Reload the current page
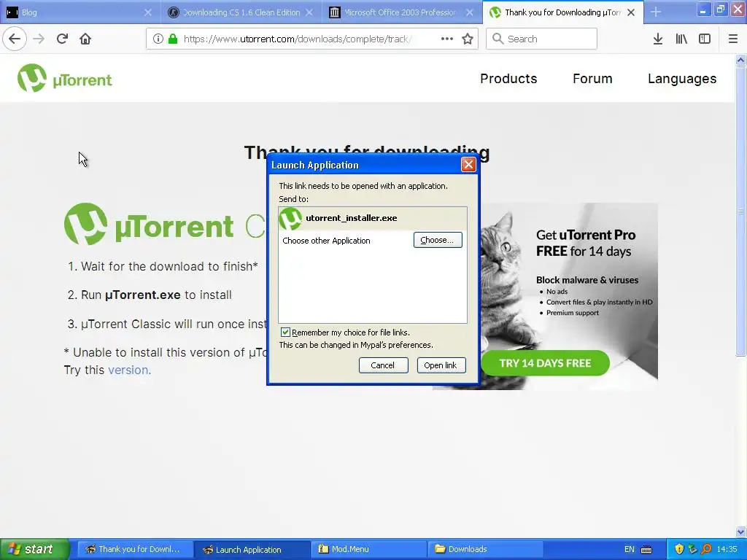The width and height of the screenshot is (747, 560). pos(62,39)
